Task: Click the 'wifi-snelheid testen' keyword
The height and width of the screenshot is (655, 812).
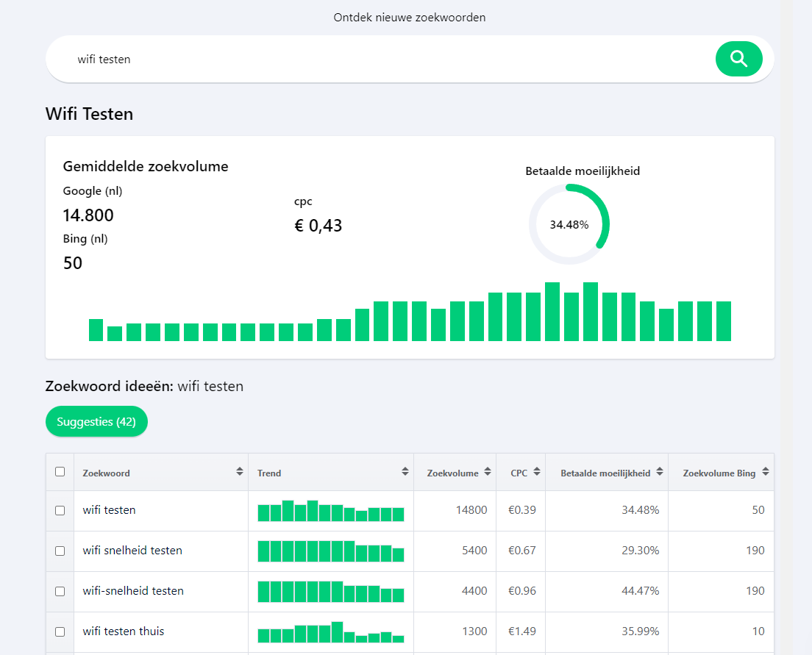Action: (x=133, y=591)
